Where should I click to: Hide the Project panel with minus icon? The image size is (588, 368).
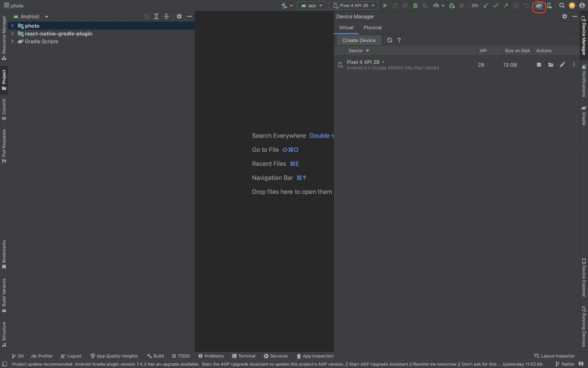point(189,17)
